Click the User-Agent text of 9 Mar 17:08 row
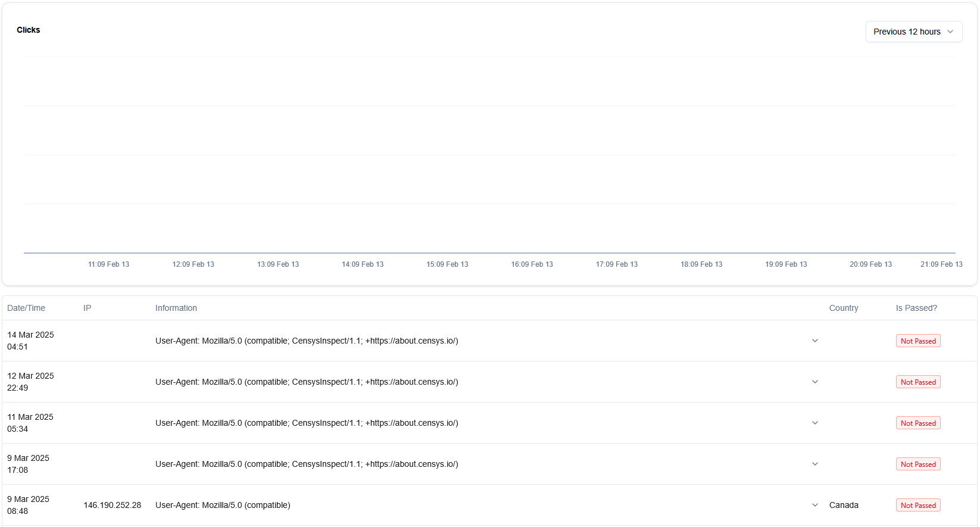This screenshot has height=527, width=980. click(307, 464)
